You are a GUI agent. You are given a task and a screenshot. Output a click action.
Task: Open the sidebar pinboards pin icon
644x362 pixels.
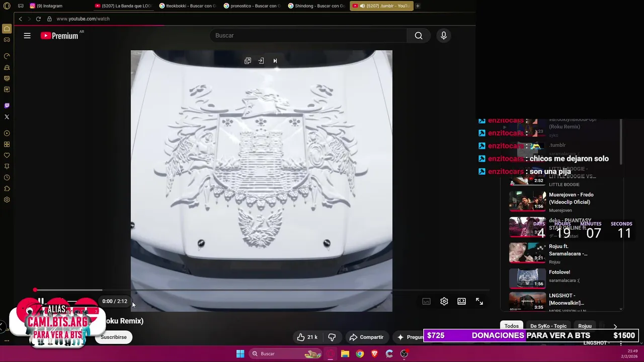click(x=7, y=166)
